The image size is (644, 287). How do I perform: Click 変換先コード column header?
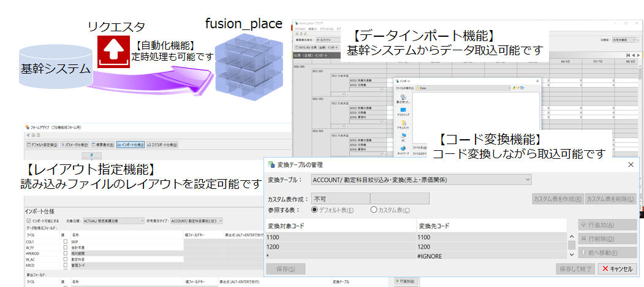(491, 226)
